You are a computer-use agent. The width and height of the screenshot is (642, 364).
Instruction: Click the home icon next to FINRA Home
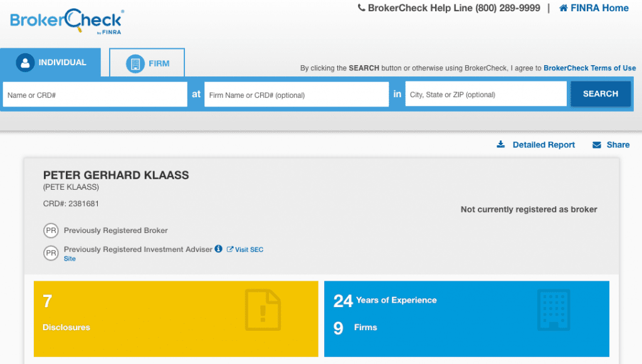563,8
